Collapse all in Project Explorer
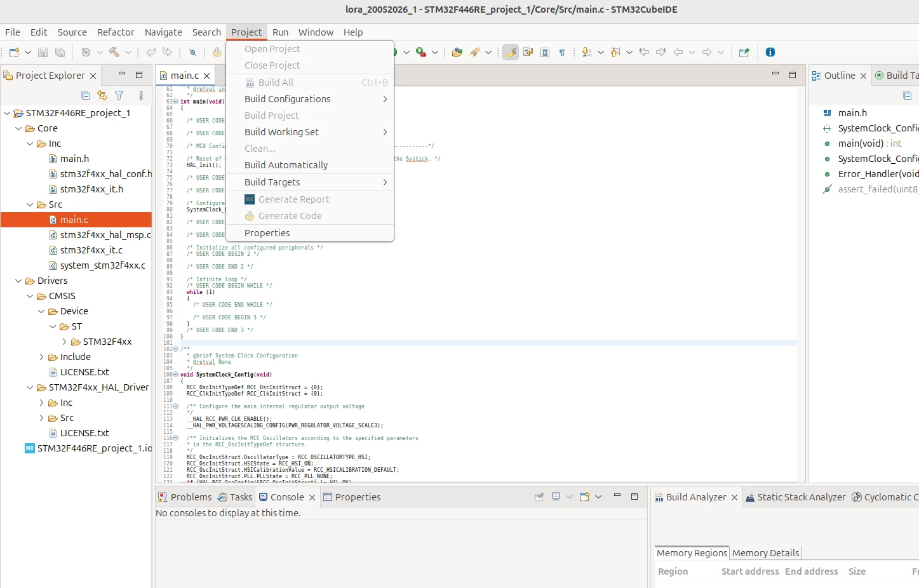This screenshot has width=919, height=588. [85, 95]
